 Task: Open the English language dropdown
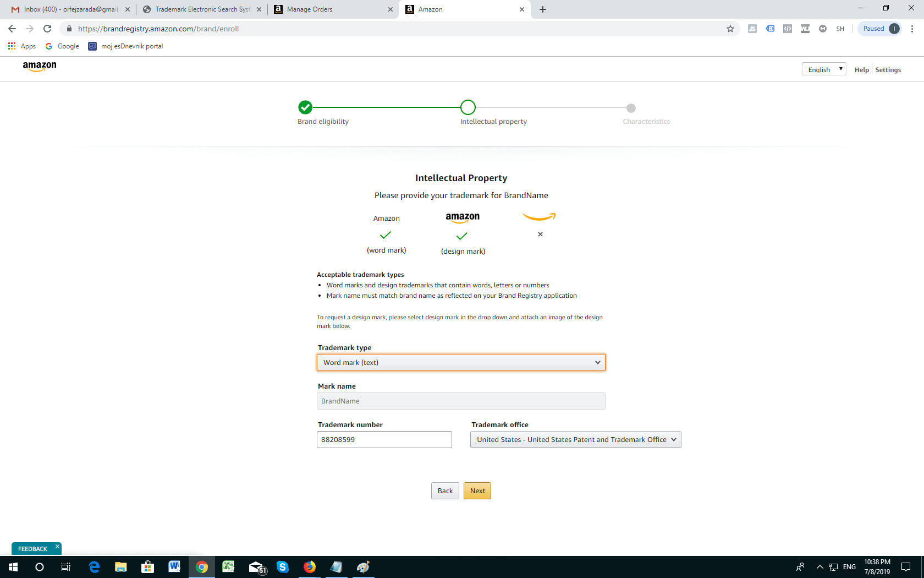click(824, 69)
